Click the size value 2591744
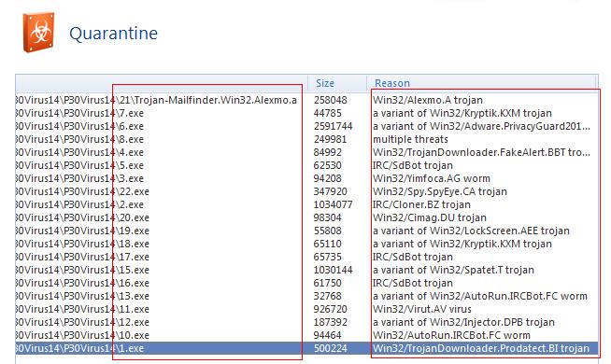 point(334,126)
